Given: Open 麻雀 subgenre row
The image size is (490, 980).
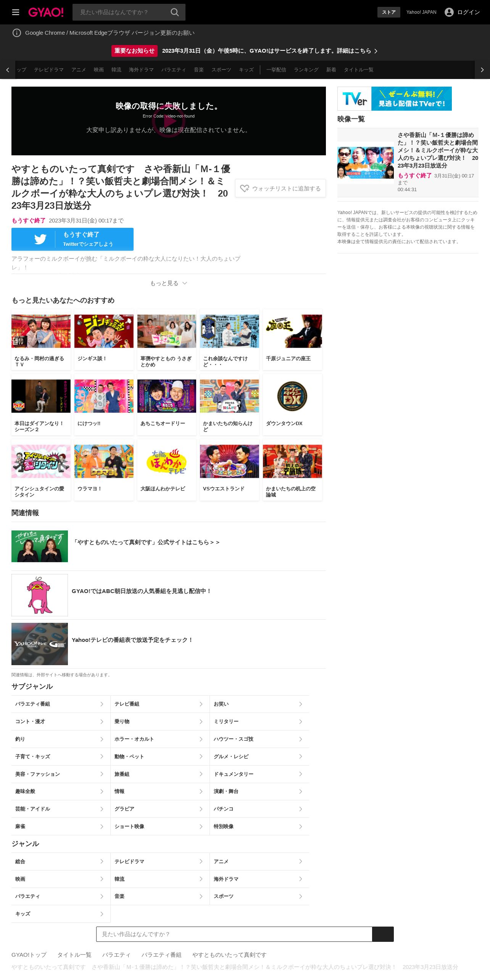Looking at the screenshot, I should point(61,827).
